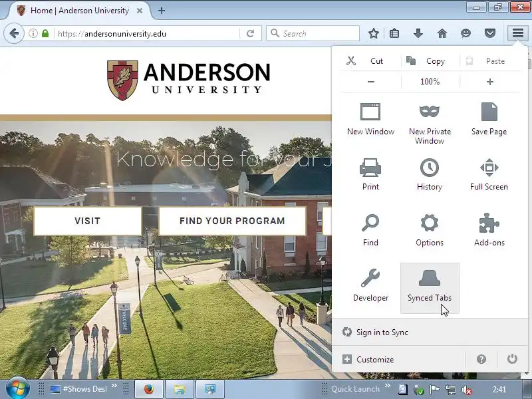Click the muted volume tray icon
This screenshot has height=399, width=532.
[467, 390]
